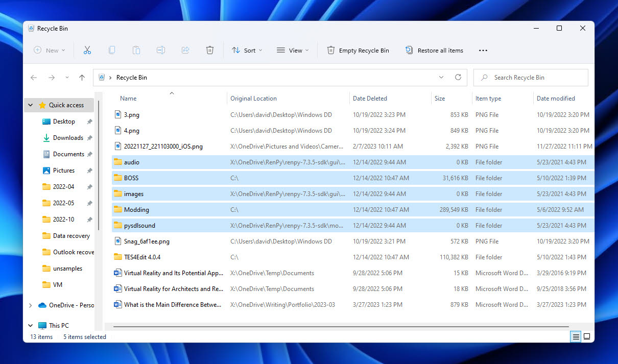Switch to the details view icon in status bar
Image resolution: width=618 pixels, height=364 pixels.
coord(576,336)
